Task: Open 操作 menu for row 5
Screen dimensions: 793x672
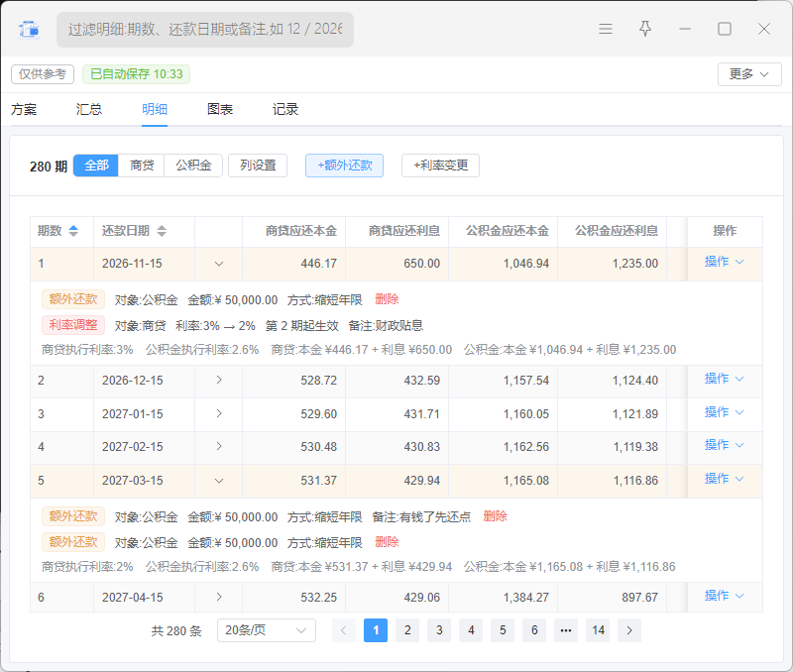Action: click(725, 479)
